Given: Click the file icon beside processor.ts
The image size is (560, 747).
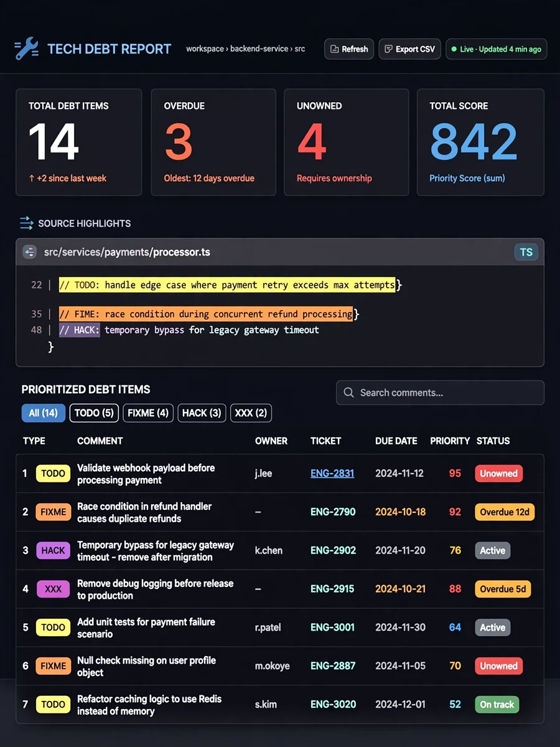Looking at the screenshot, I should 29,252.
